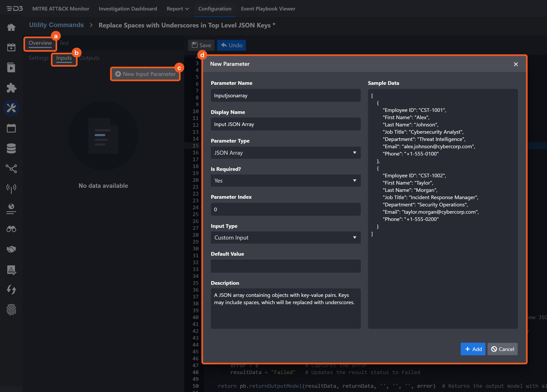
Task: Open the database stack icon
Action: 11,148
